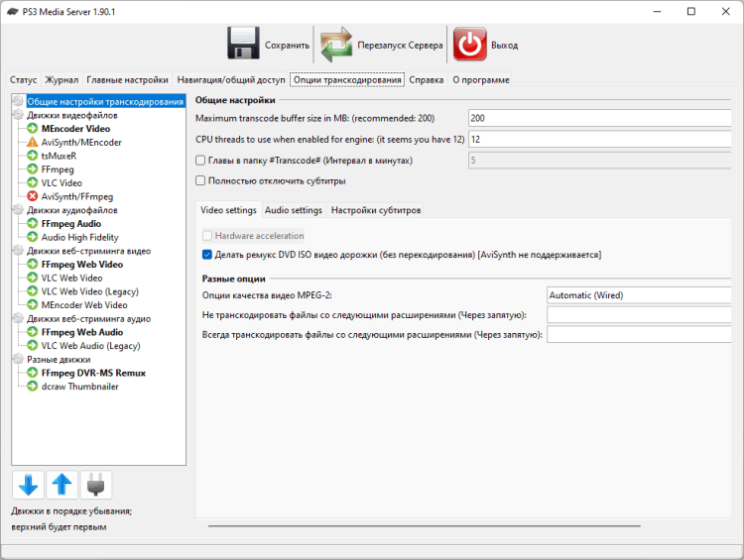This screenshot has width=744, height=560.
Task: Collapse the Разные движки tree group
Action: point(19,360)
